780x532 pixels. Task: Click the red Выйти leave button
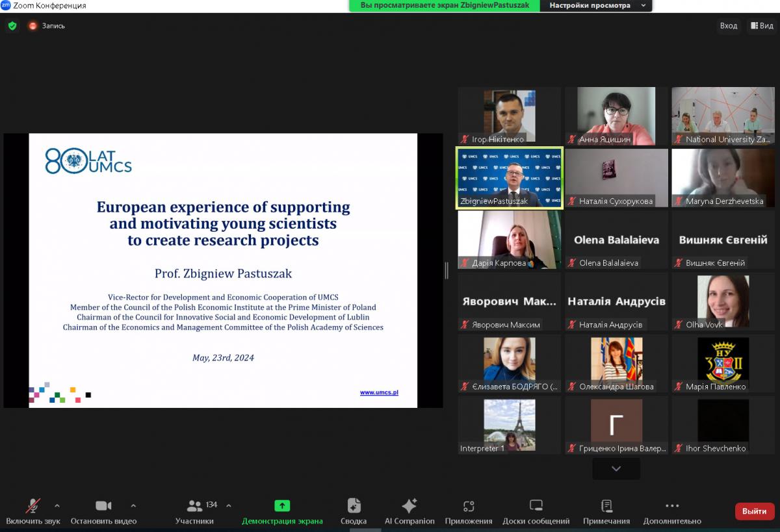click(x=755, y=511)
